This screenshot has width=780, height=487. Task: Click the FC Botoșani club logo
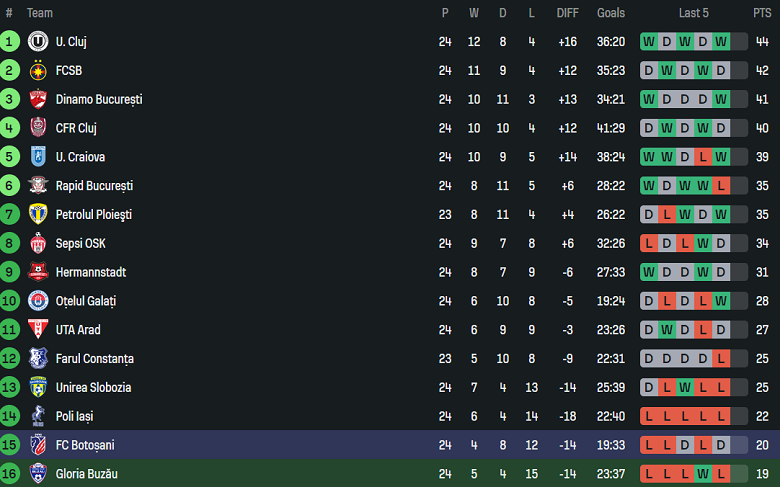point(38,445)
